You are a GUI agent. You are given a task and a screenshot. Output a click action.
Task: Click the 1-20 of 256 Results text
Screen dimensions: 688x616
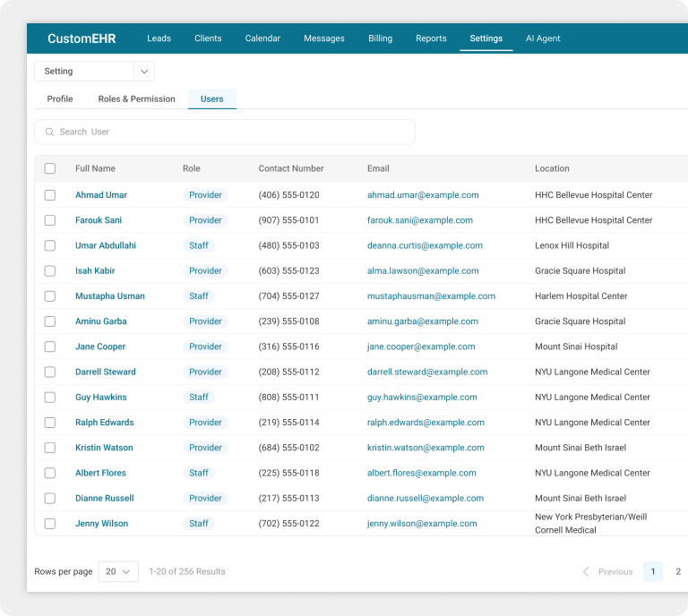click(187, 572)
